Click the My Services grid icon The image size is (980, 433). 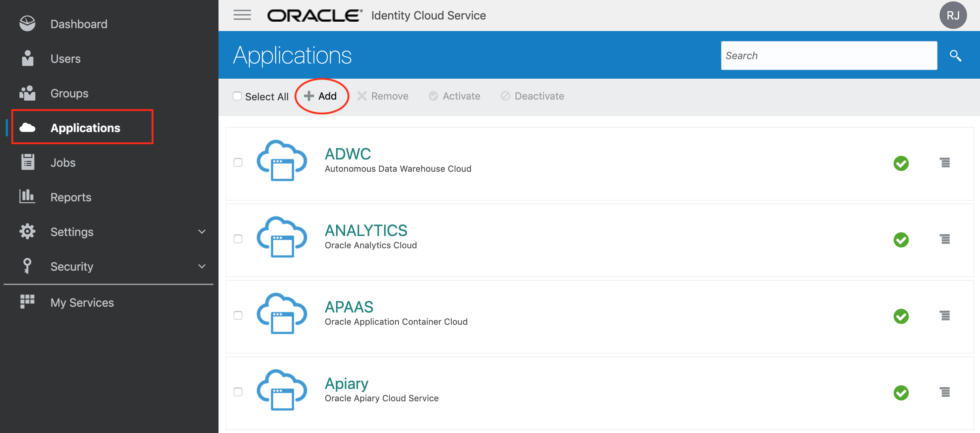pos(27,302)
